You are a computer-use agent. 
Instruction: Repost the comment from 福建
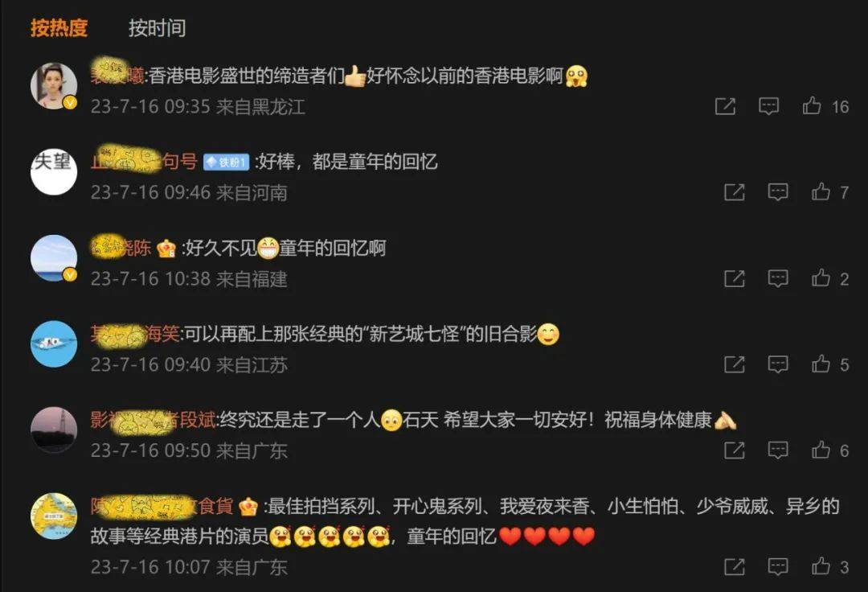(735, 278)
